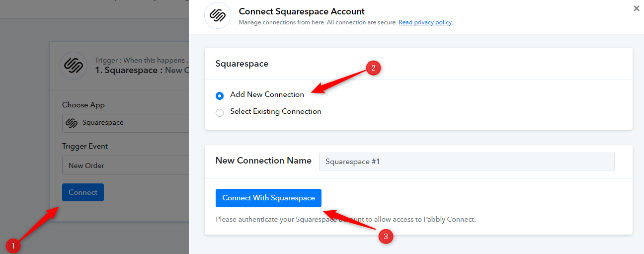Image resolution: width=644 pixels, height=254 pixels.
Task: Click the Squarespace logo in the dialog header
Action: click(218, 15)
